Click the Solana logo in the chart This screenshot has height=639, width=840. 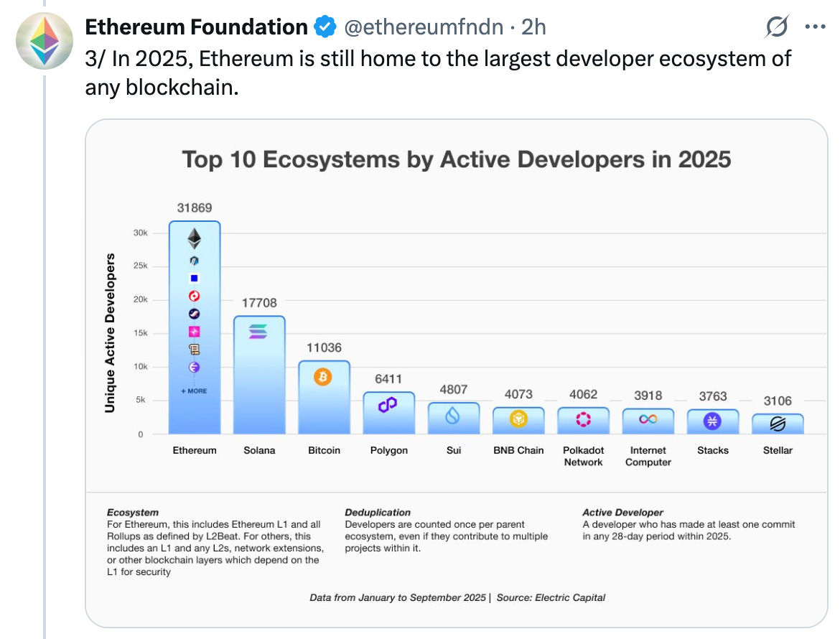[x=258, y=332]
